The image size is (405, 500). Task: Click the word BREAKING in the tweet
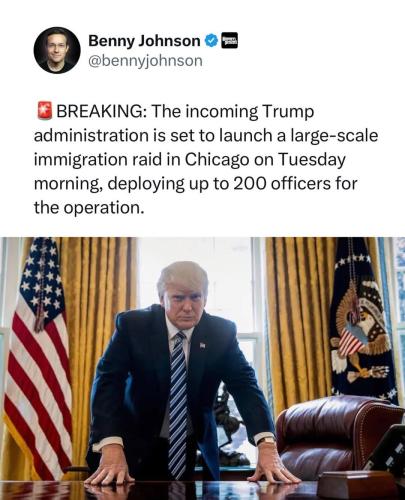pyautogui.click(x=99, y=111)
